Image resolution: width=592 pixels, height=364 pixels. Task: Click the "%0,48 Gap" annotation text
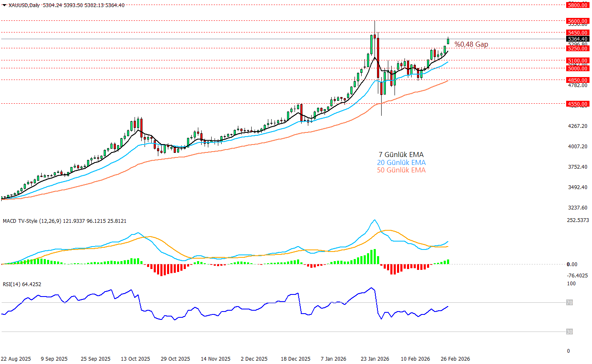[471, 44]
